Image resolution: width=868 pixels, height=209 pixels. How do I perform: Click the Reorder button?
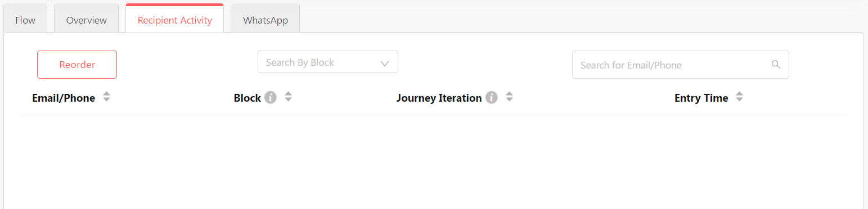click(77, 65)
